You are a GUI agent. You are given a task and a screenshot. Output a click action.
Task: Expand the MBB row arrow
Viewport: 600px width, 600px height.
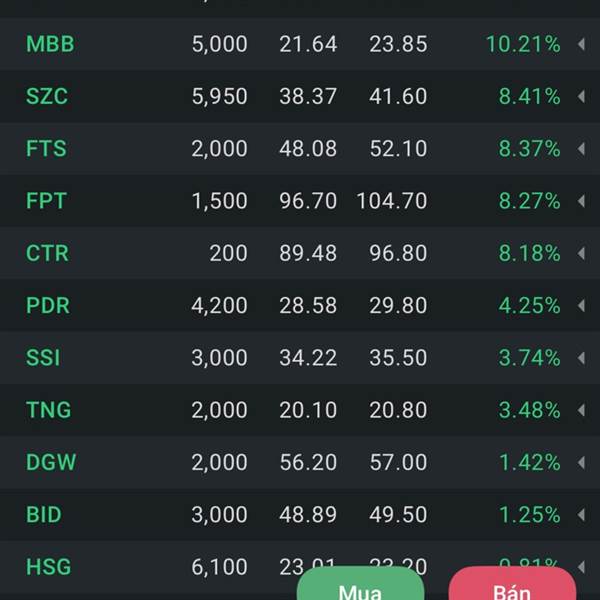point(582,44)
